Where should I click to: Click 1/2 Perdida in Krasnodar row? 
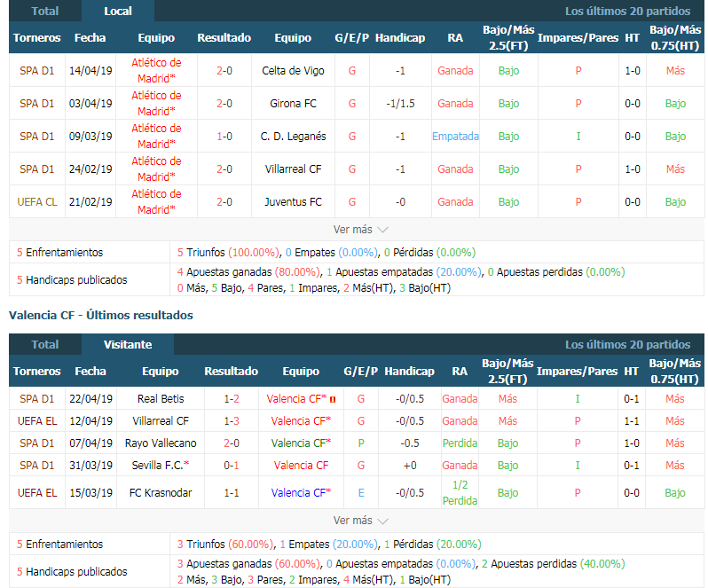click(460, 492)
